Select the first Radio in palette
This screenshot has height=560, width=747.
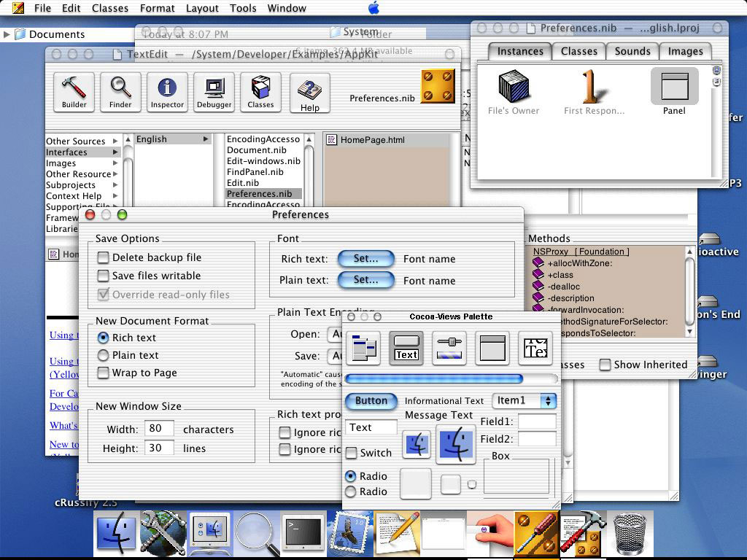351,475
